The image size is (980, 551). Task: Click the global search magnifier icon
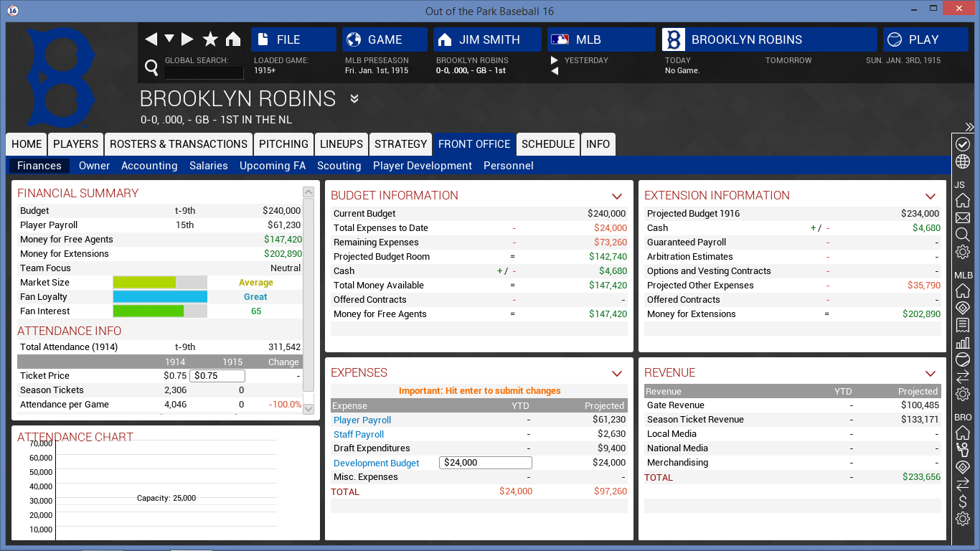[x=151, y=67]
